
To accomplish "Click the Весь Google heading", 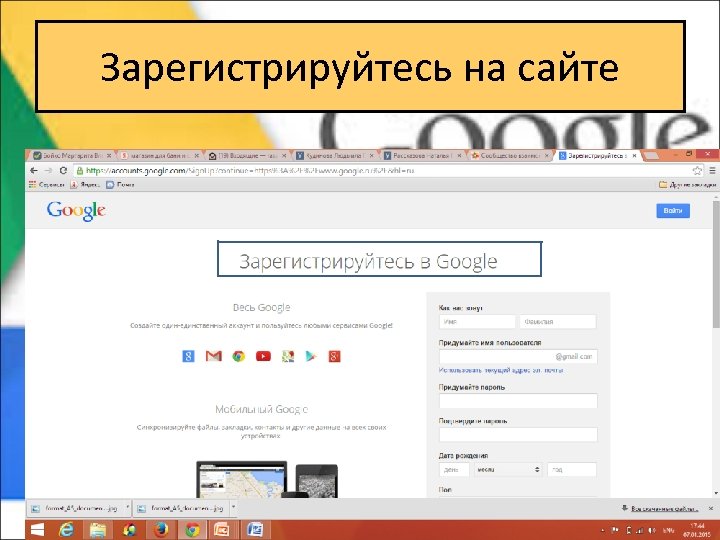I will (261, 307).
